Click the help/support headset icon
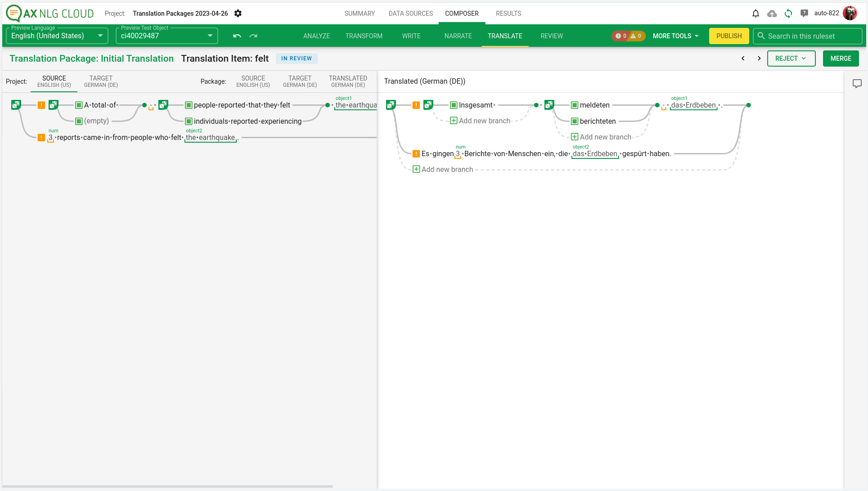Image resolution: width=868 pixels, height=491 pixels. click(x=804, y=13)
